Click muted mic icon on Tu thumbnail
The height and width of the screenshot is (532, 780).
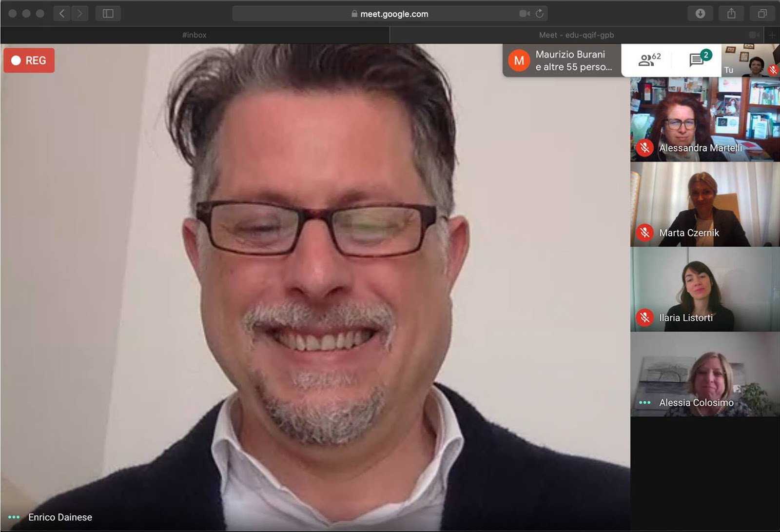click(773, 70)
